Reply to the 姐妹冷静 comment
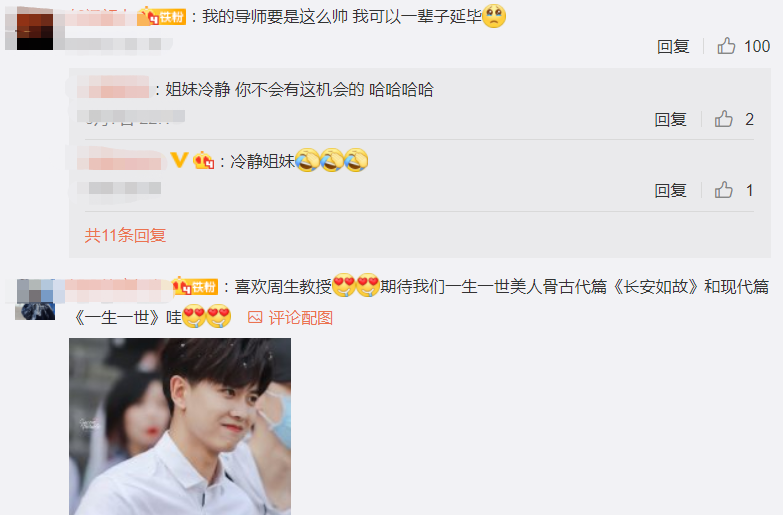 coord(670,119)
